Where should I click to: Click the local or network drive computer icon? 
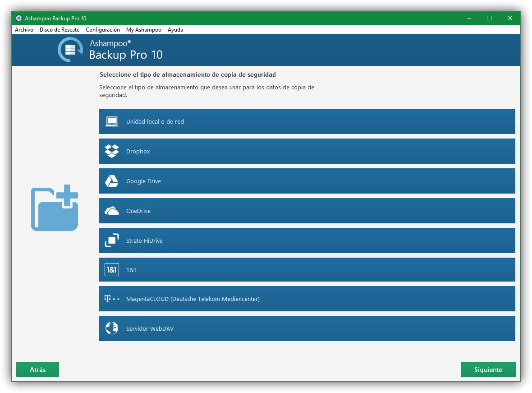(x=112, y=122)
